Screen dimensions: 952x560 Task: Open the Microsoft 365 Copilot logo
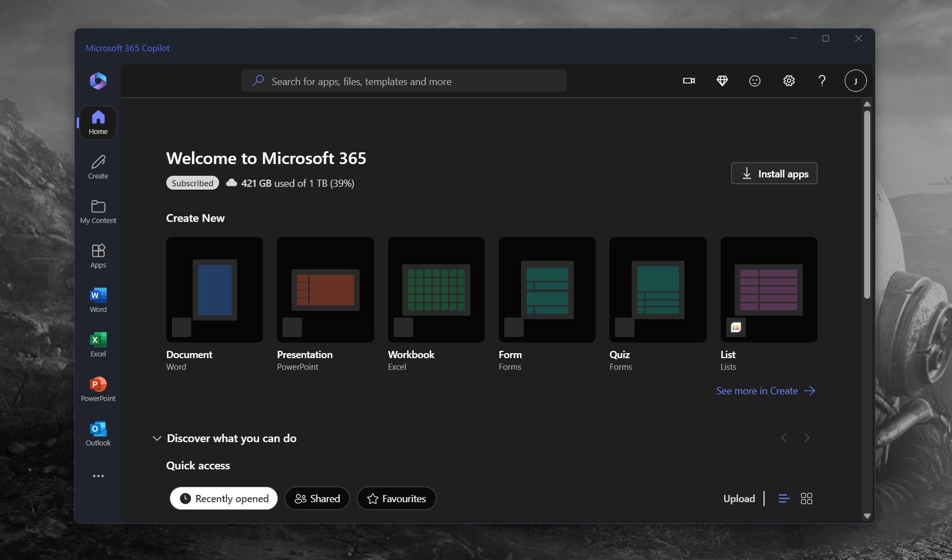click(98, 81)
